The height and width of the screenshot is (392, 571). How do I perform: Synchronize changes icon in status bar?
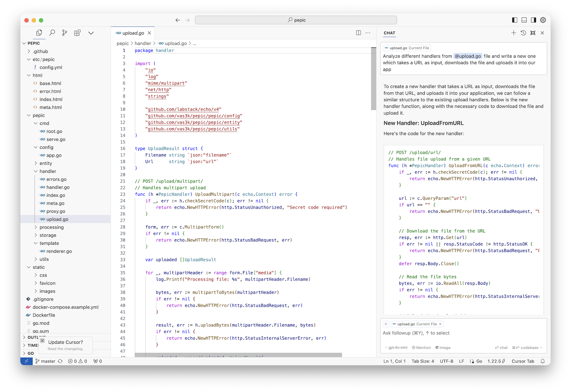(x=60, y=361)
